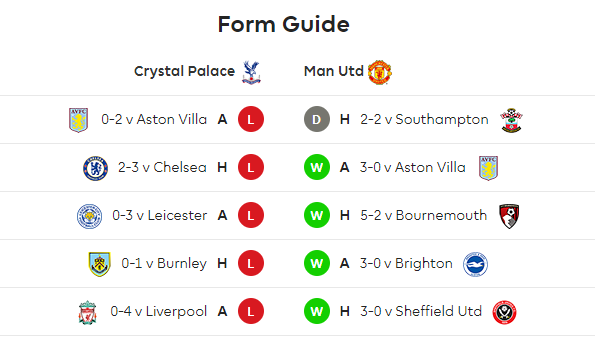The height and width of the screenshot is (363, 595).
Task: Click the Aston Villa badge beside 3-0 result
Action: tap(488, 168)
